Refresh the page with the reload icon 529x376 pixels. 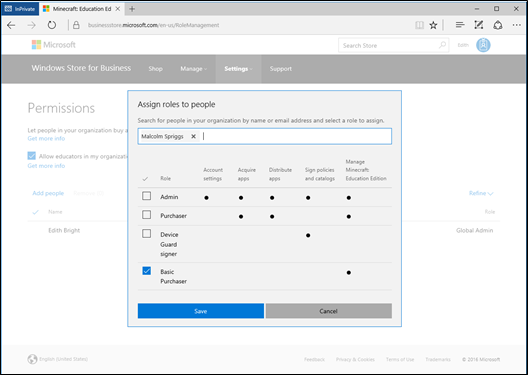click(x=52, y=25)
